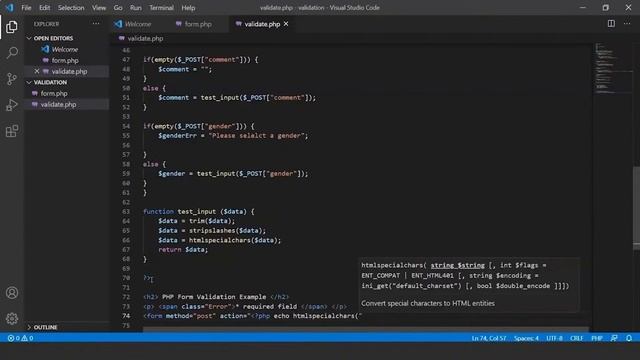Open validate.php in Validation folder

tap(58, 104)
